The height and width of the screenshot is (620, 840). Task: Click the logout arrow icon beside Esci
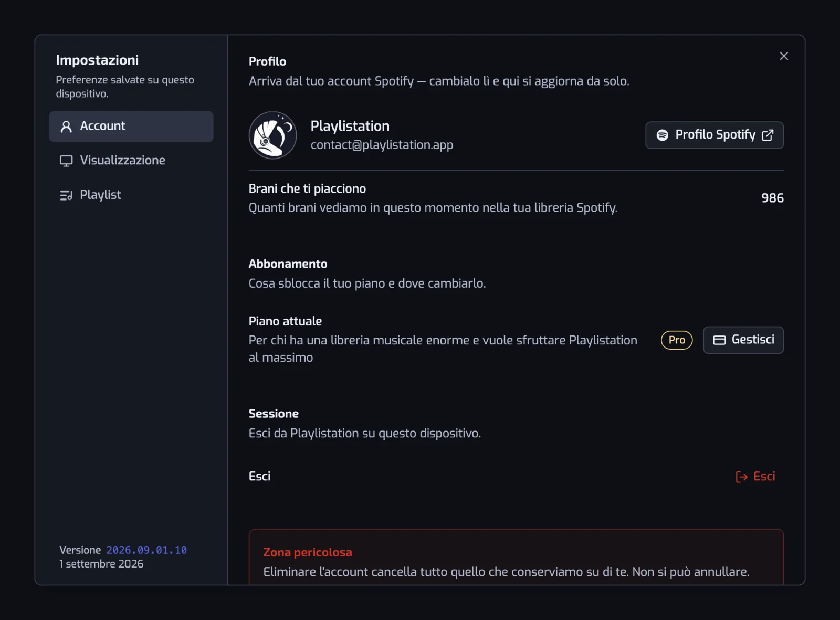[x=741, y=477]
